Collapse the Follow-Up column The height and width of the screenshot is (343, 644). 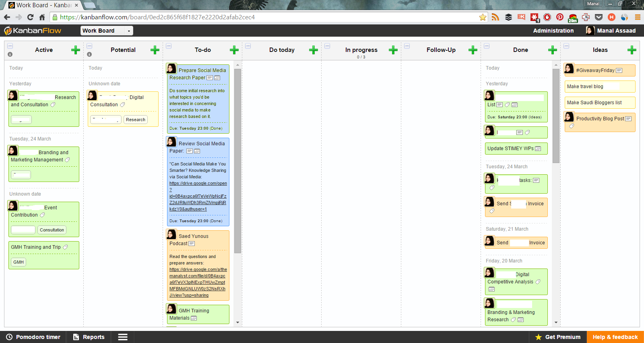[x=407, y=46]
